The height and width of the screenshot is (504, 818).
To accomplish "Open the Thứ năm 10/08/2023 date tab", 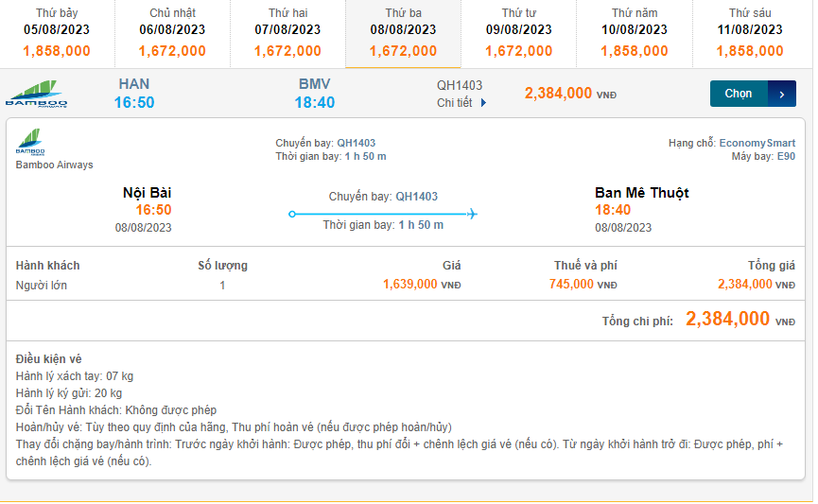I will coord(635,34).
